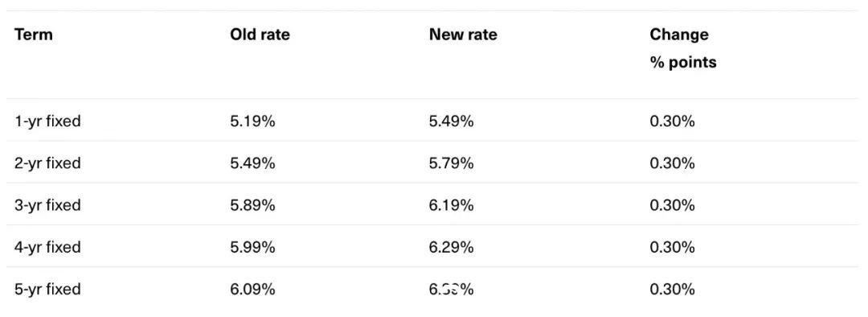Select the 1-yr fixed row label
The image size is (868, 317).
[x=47, y=121]
